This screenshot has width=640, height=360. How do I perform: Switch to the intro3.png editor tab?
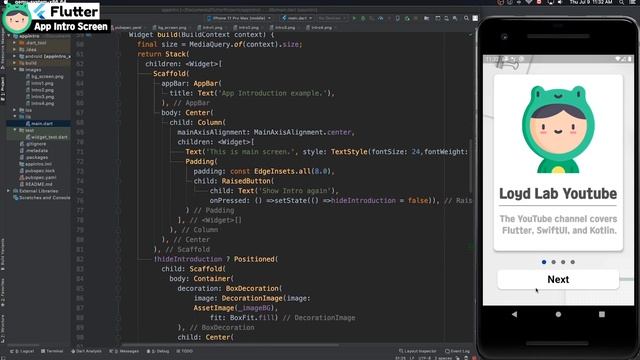(x=282, y=28)
